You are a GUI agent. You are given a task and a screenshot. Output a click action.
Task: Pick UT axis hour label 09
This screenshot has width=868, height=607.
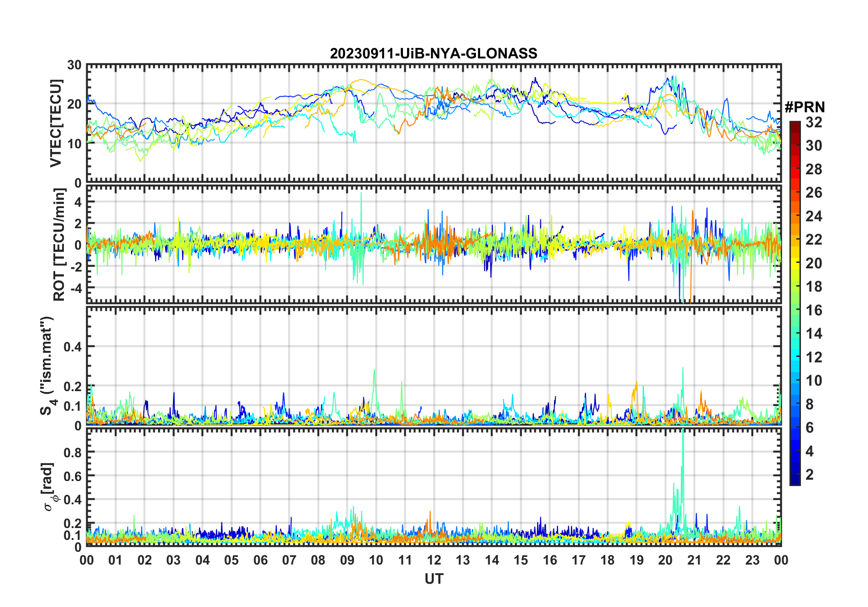click(x=347, y=560)
